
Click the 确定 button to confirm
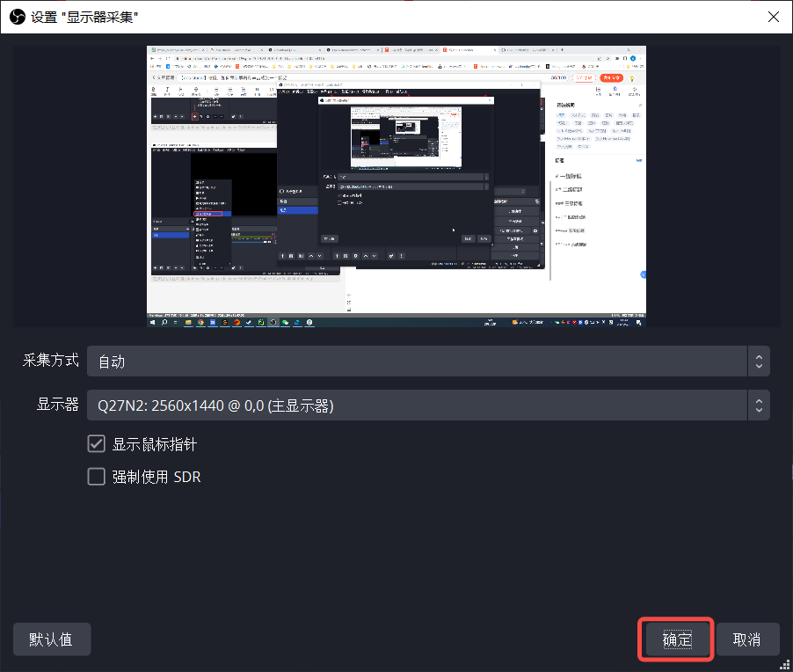pyautogui.click(x=675, y=639)
